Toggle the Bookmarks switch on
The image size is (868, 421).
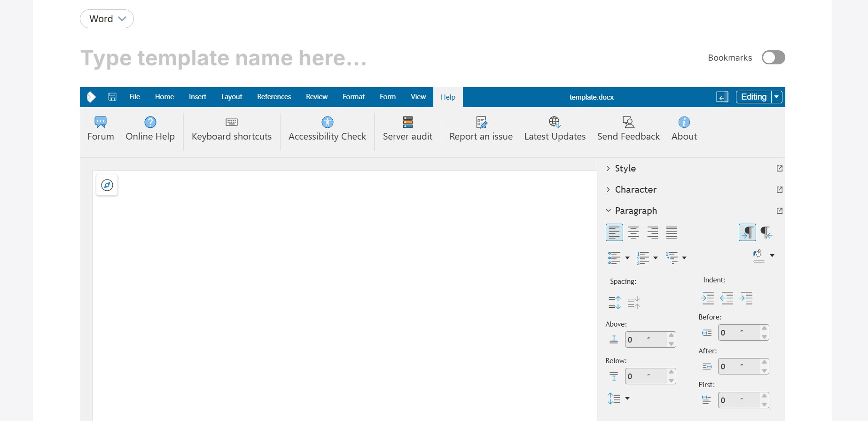tap(773, 57)
